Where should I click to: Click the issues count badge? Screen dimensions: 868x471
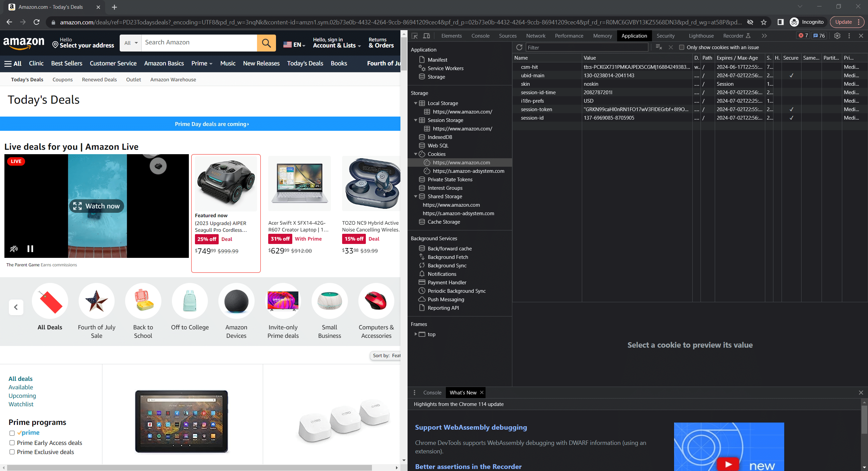coord(819,36)
